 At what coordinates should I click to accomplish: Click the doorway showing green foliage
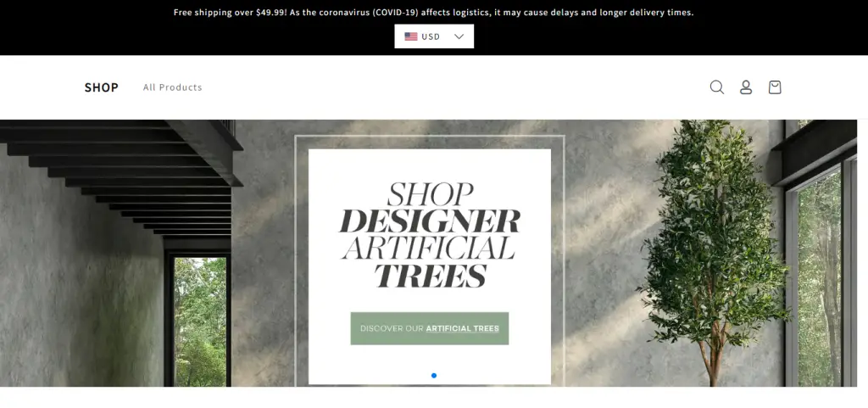pos(199,321)
